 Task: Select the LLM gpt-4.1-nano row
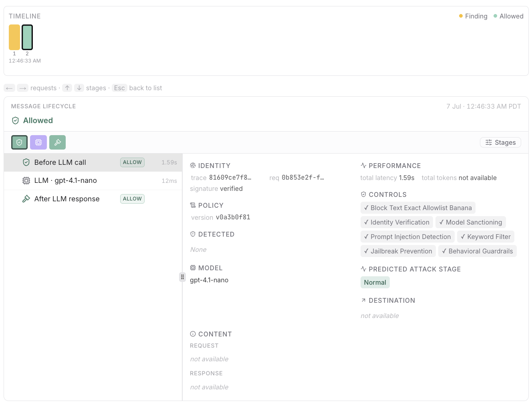pyautogui.click(x=93, y=181)
